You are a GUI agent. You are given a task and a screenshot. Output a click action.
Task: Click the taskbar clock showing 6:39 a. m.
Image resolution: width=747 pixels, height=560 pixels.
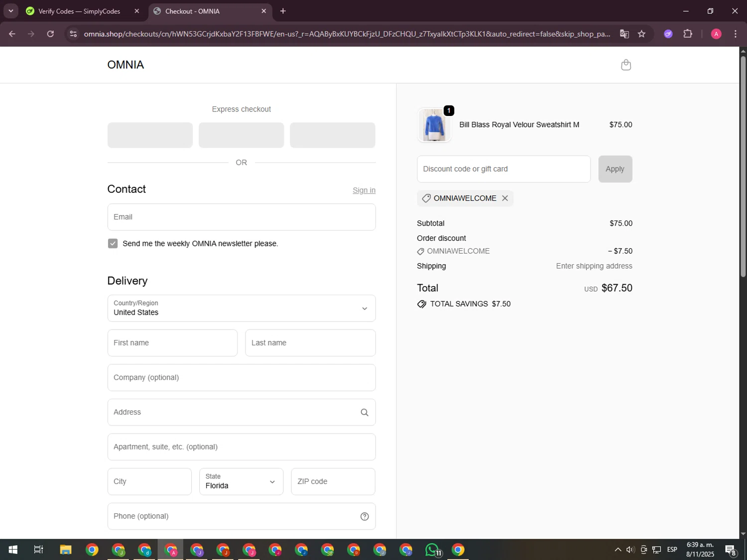700,550
